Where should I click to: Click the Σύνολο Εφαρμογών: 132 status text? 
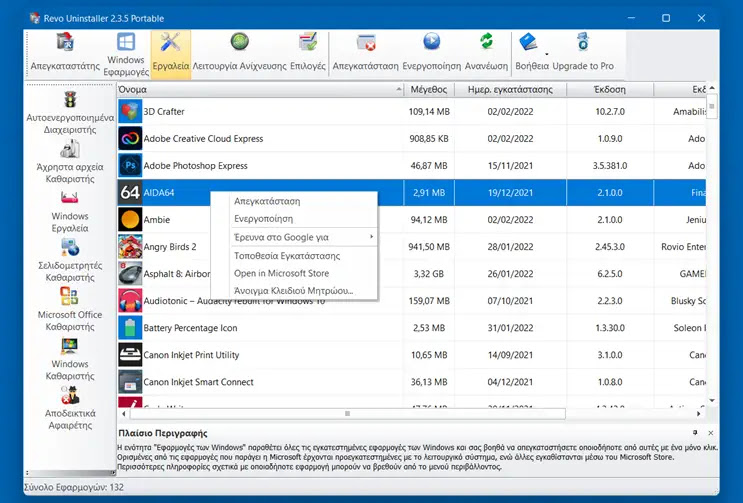[x=74, y=487]
